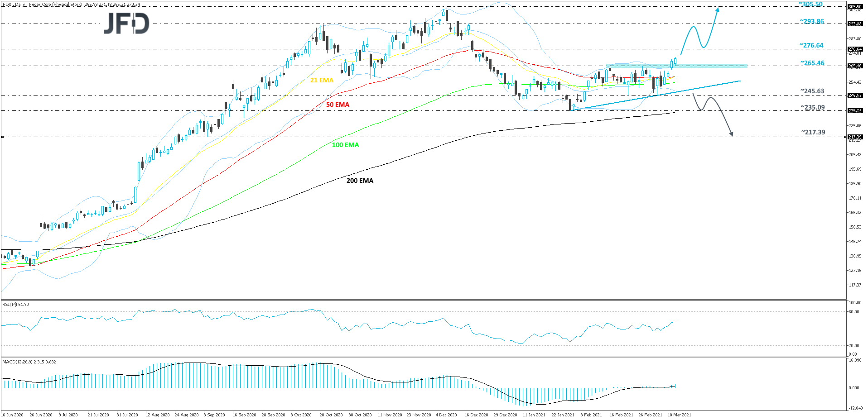This screenshot has height=420, width=868.
Task: Click the ~305.50 resistance label
Action: (x=810, y=4)
